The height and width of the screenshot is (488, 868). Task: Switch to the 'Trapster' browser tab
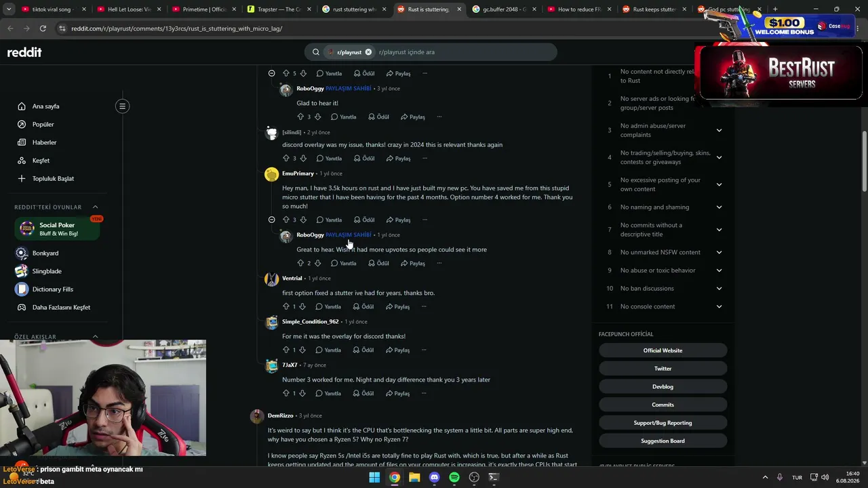pyautogui.click(x=279, y=9)
